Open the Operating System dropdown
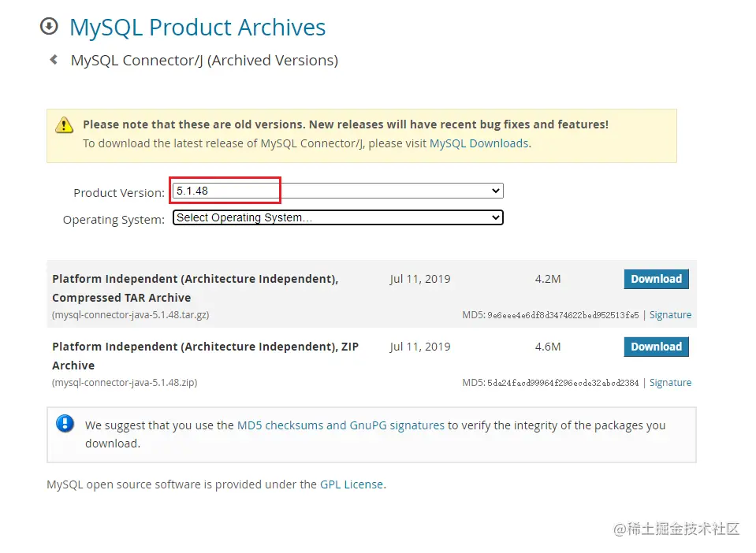The width and height of the screenshot is (756, 553). 337,217
